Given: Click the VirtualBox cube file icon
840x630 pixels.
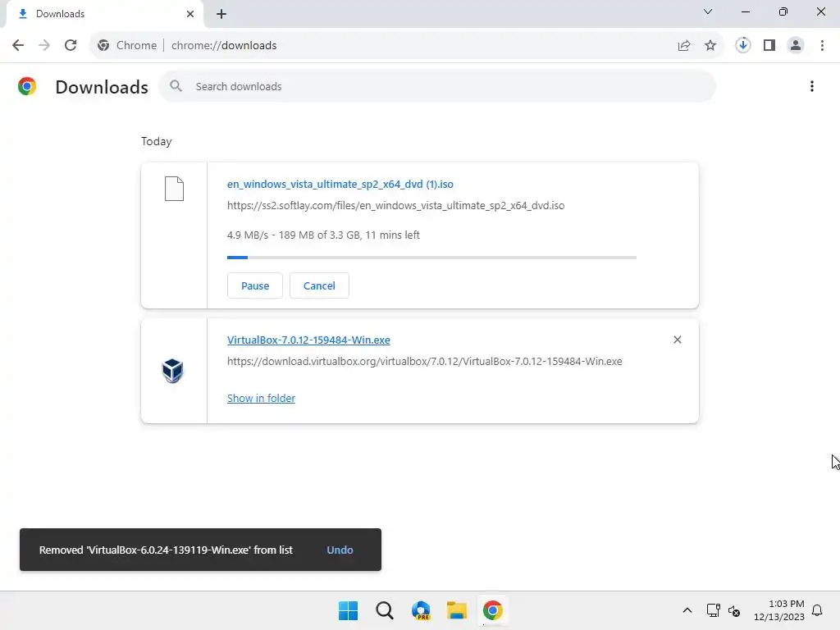Looking at the screenshot, I should [172, 371].
